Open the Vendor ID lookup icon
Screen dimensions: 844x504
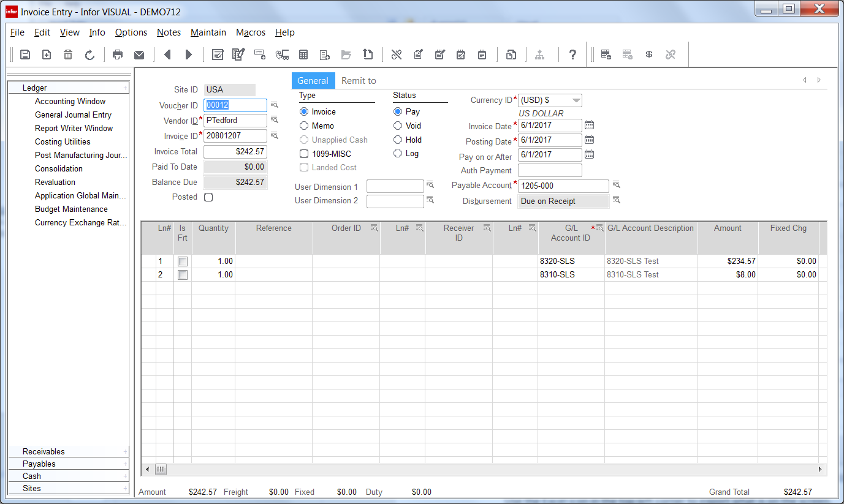pos(275,120)
